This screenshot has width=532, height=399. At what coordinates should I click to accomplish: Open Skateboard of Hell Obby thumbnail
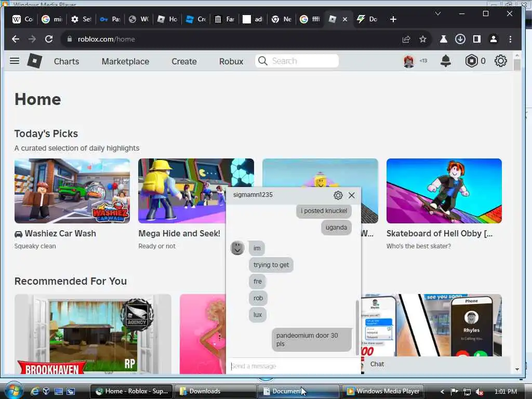coord(444,191)
